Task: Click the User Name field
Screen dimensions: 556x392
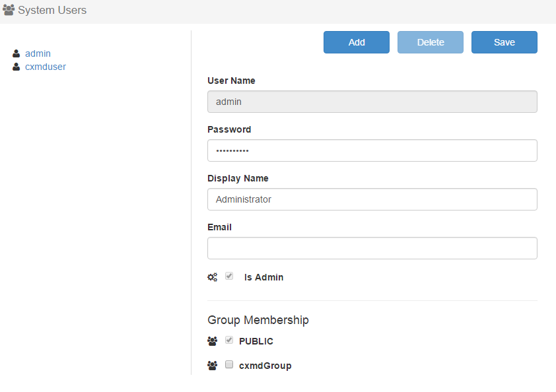Action: 372,102
